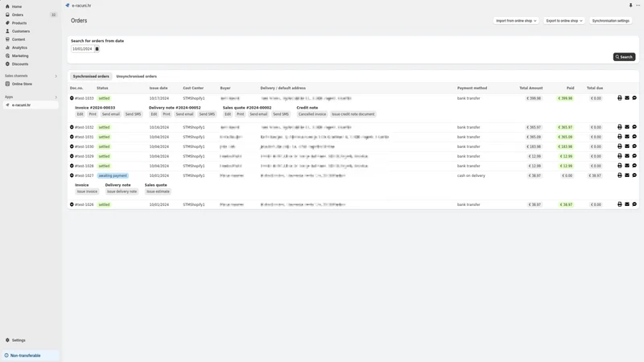Image resolution: width=644 pixels, height=362 pixels.
Task: Click Issue credit note document
Action: (x=353, y=114)
